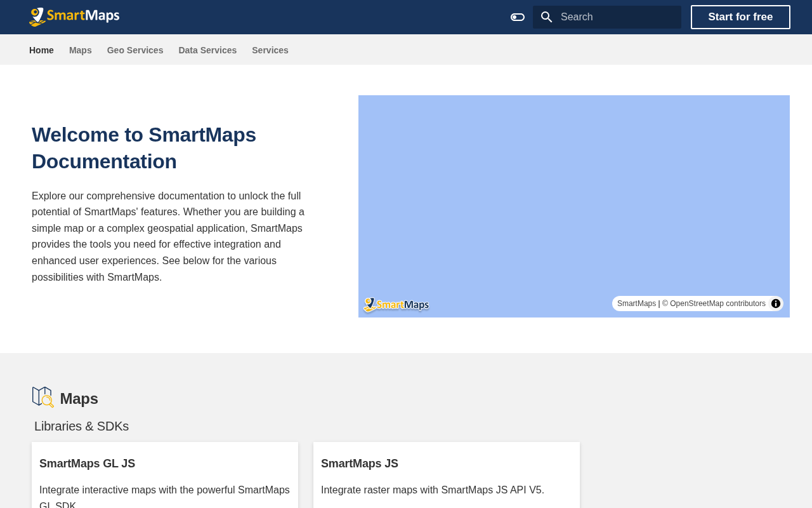The image size is (812, 508).
Task: Click the SmartMaps logo in the header
Action: pos(74,17)
